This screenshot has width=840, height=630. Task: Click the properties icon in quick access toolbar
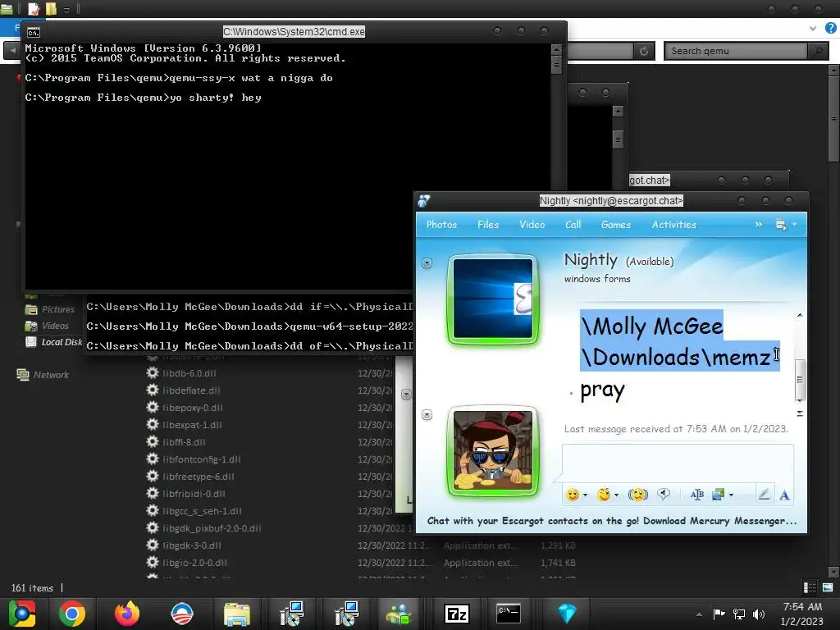(34, 9)
